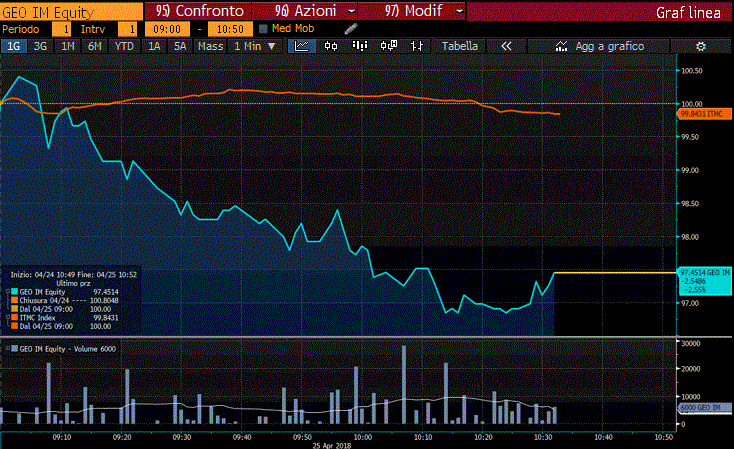Click the pencil edit icon beside Med Mob
Viewport: 734px width, 449px height.
click(350, 29)
